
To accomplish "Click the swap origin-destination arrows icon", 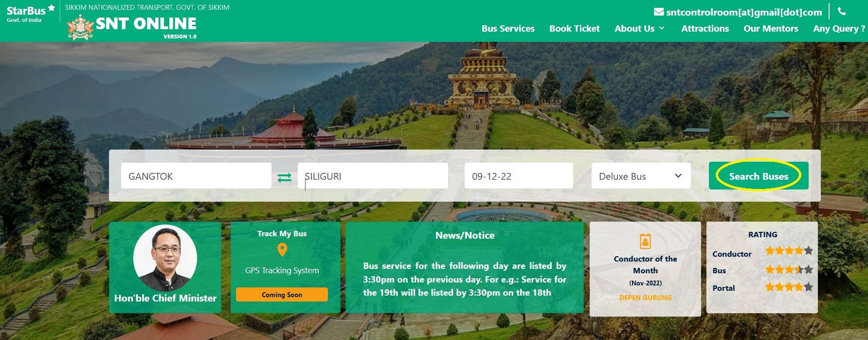I will coord(285,178).
